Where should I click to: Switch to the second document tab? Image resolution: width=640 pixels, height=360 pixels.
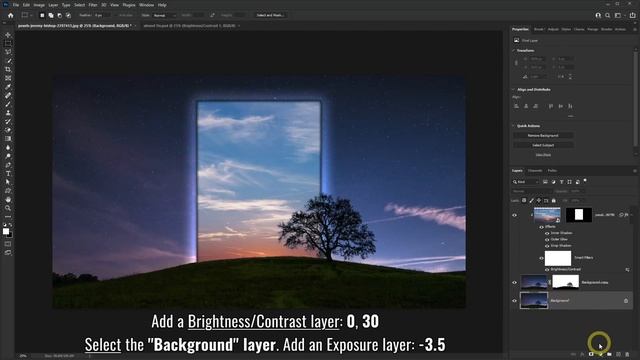189,26
